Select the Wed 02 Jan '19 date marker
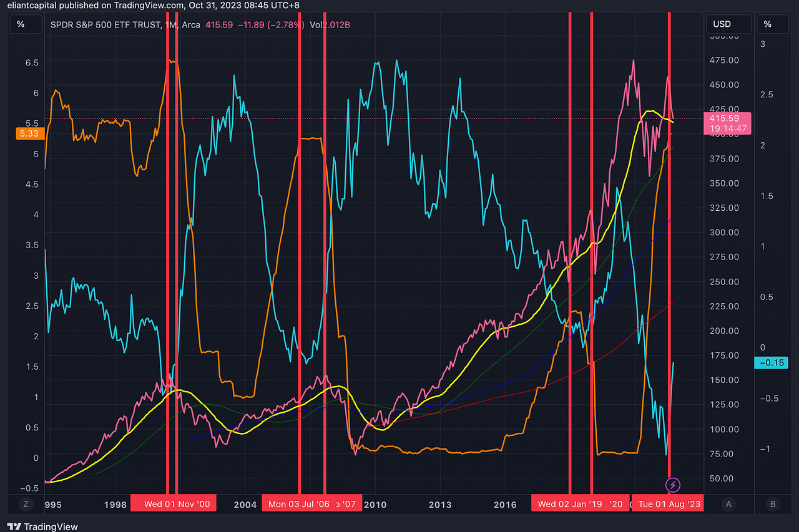 pos(570,504)
